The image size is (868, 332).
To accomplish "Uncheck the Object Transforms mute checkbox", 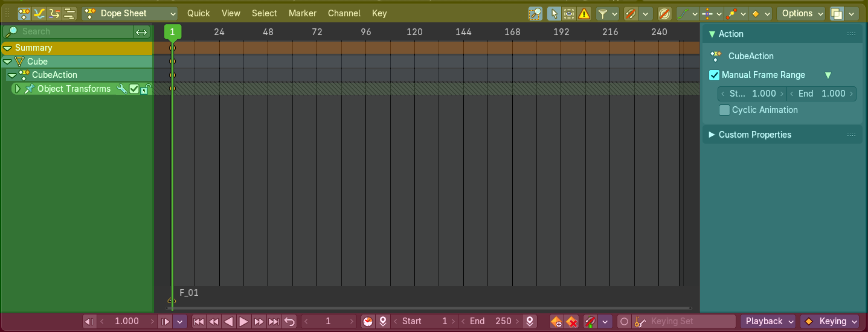I will [x=134, y=89].
